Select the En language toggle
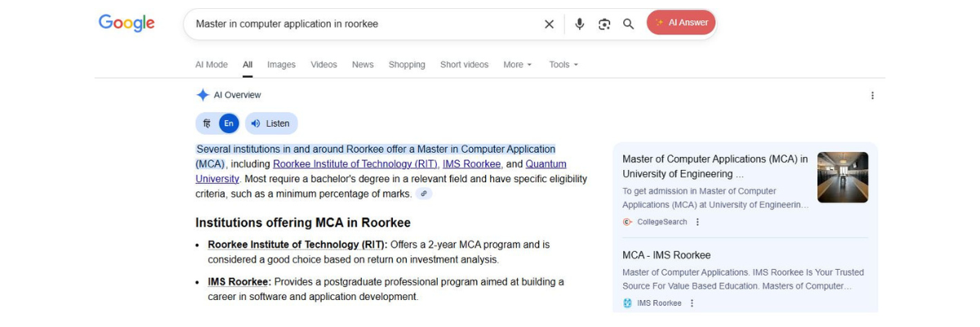 pos(229,123)
